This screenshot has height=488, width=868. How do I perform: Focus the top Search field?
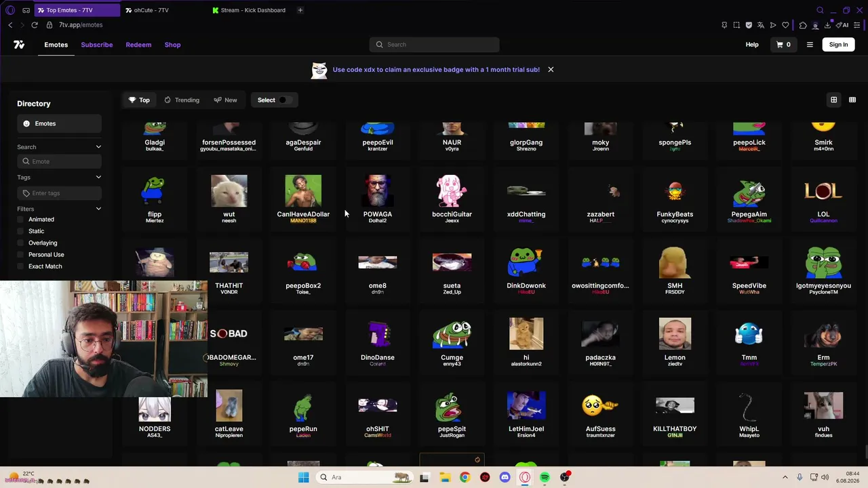pos(435,45)
